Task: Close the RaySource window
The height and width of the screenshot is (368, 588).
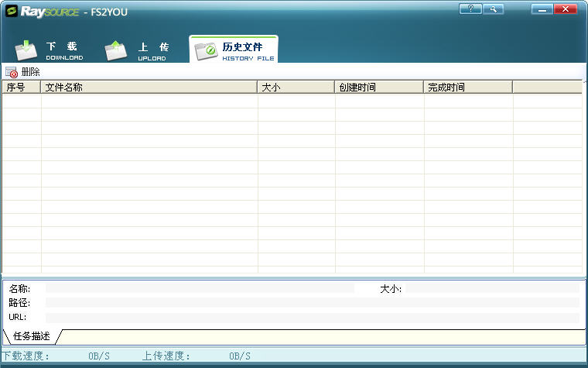Action: [566, 9]
